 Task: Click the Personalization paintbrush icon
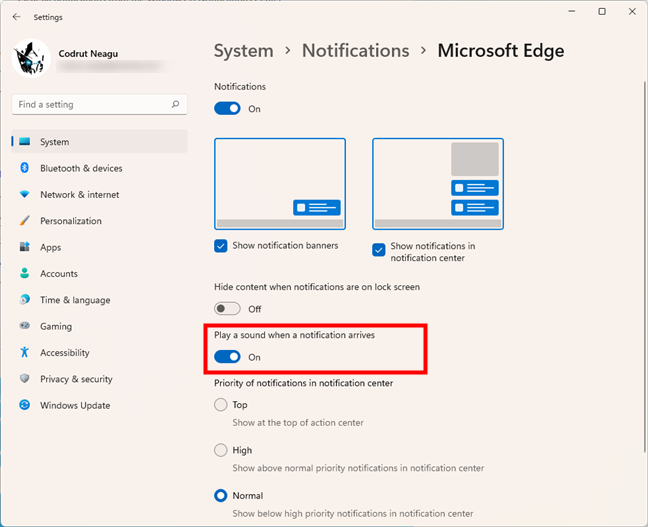[24, 220]
